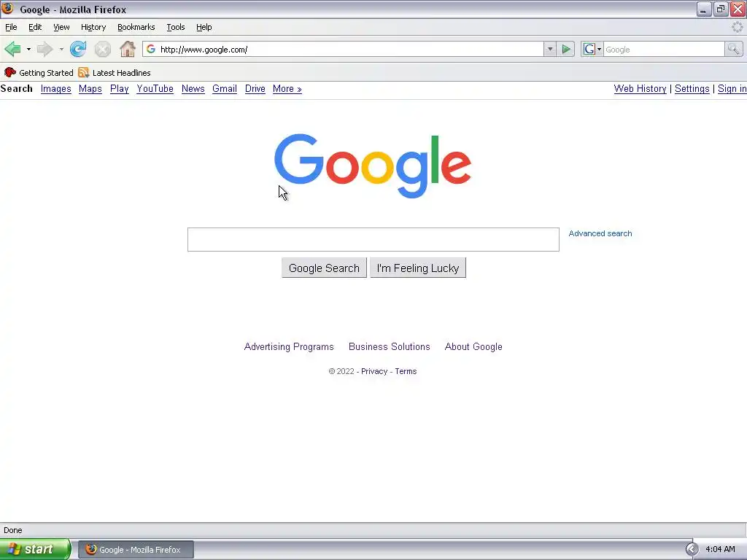Open the About Google link
Image resolution: width=747 pixels, height=560 pixels.
473,346
